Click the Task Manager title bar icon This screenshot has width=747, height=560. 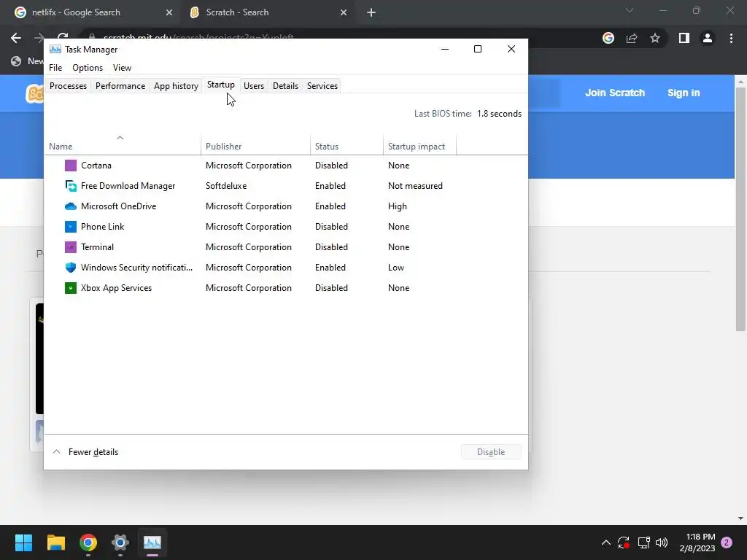tap(55, 49)
